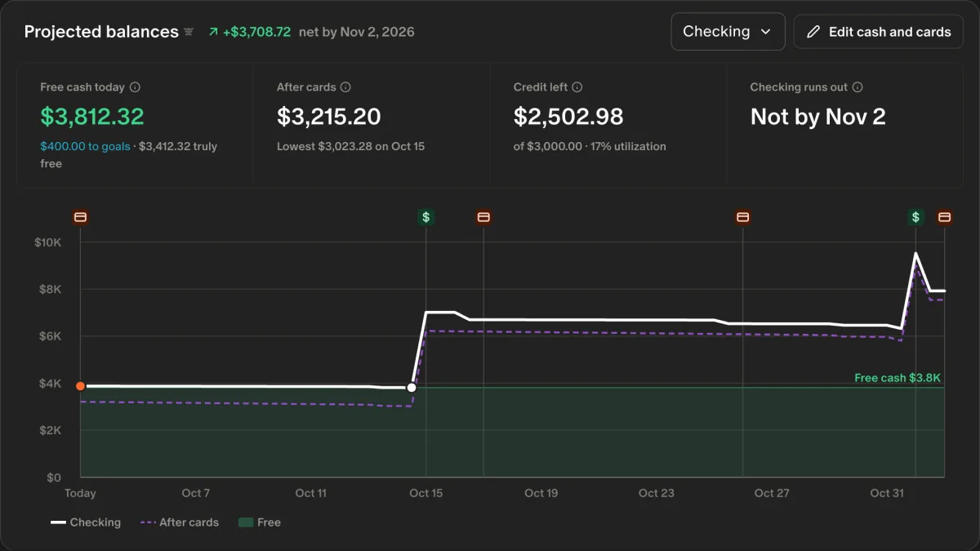Image resolution: width=980 pixels, height=551 pixels.
Task: Click the 17% utilization text
Action: pyautogui.click(x=629, y=146)
